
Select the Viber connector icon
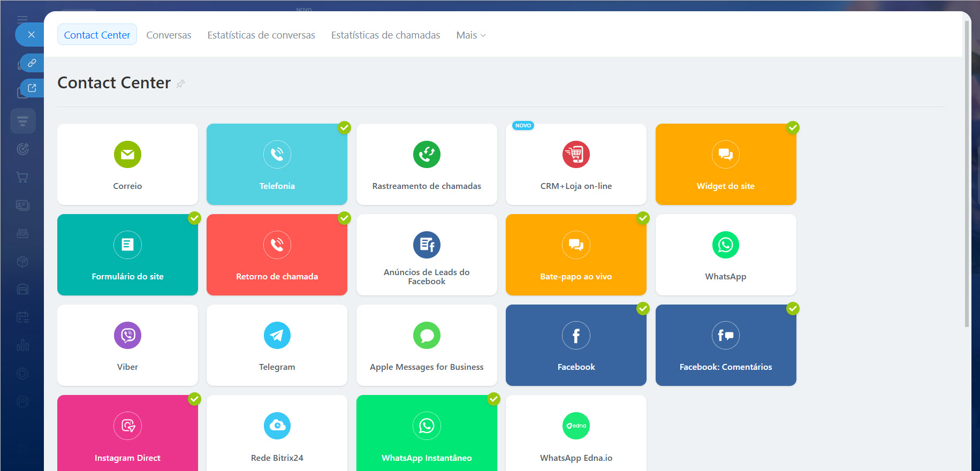(x=127, y=336)
